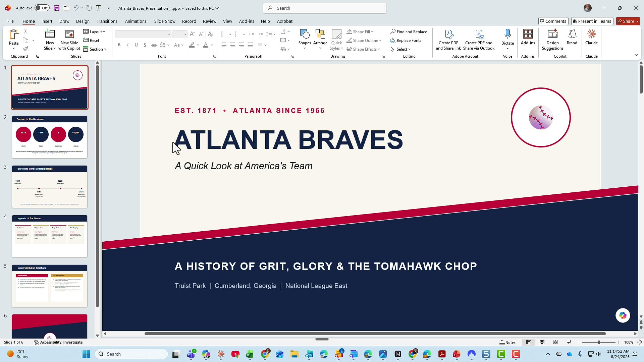Open the Animations tab
The width and height of the screenshot is (644, 362).
[136, 21]
